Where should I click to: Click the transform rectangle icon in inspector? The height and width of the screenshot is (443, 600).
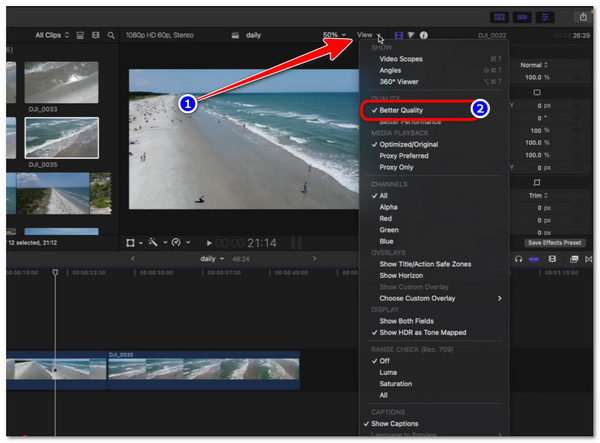coord(537,92)
